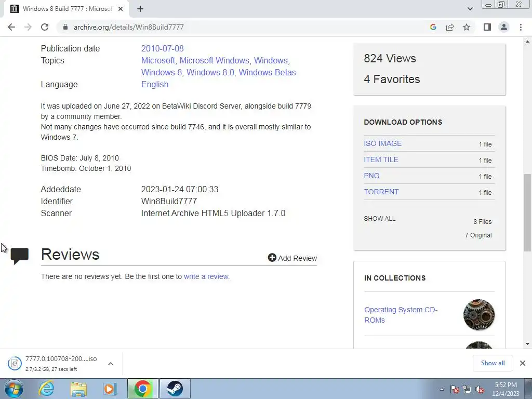Open Google search side icon in address bar

(433, 27)
